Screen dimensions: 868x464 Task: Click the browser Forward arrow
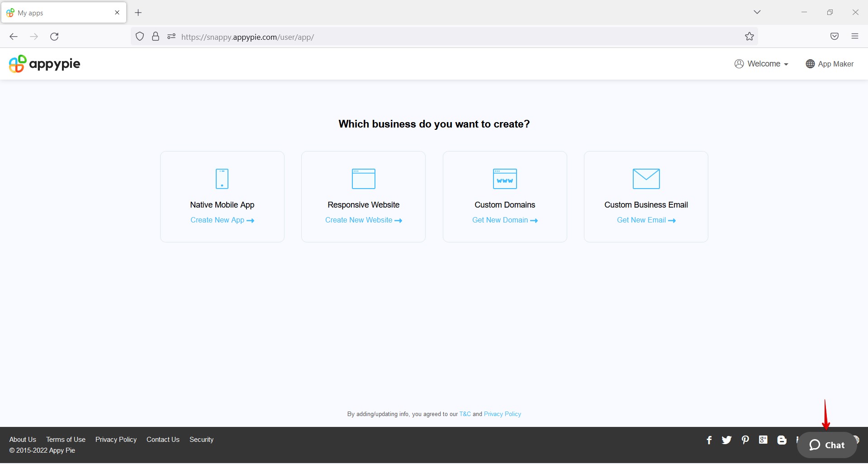click(x=34, y=37)
